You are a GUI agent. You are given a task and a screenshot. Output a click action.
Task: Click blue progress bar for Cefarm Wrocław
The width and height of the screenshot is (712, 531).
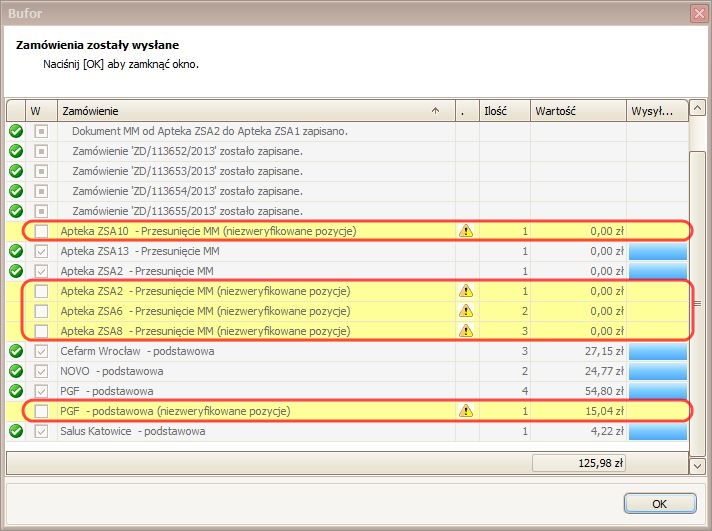coord(657,351)
